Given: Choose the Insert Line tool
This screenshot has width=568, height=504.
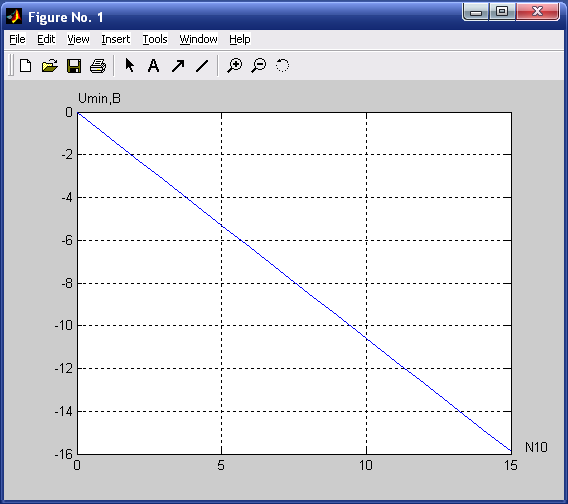Looking at the screenshot, I should [x=202, y=66].
